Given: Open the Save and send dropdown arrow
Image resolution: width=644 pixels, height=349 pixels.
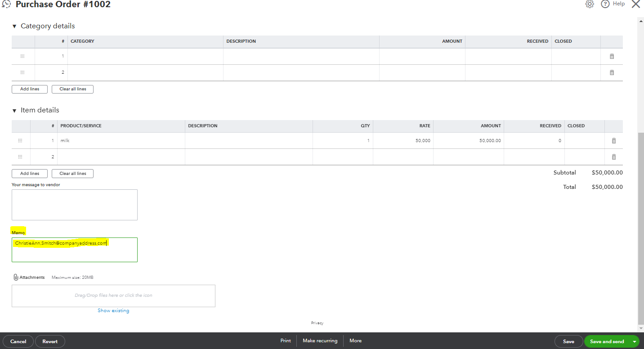Looking at the screenshot, I should (635, 342).
